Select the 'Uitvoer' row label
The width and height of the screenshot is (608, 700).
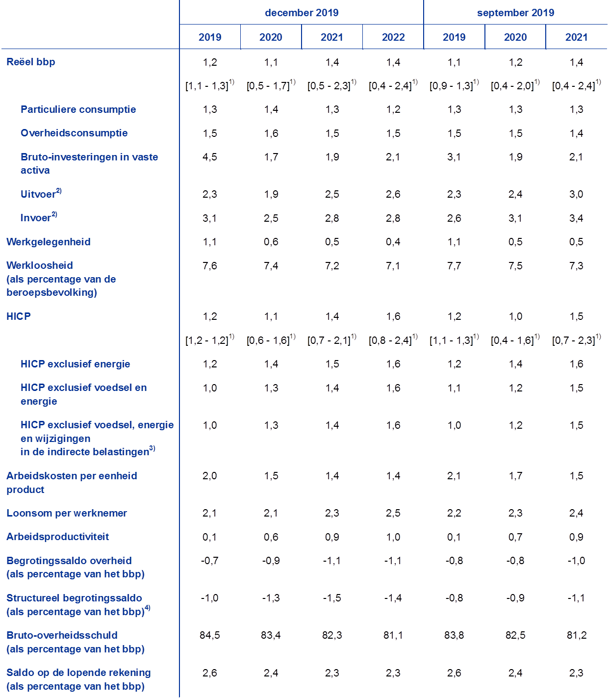click(41, 193)
